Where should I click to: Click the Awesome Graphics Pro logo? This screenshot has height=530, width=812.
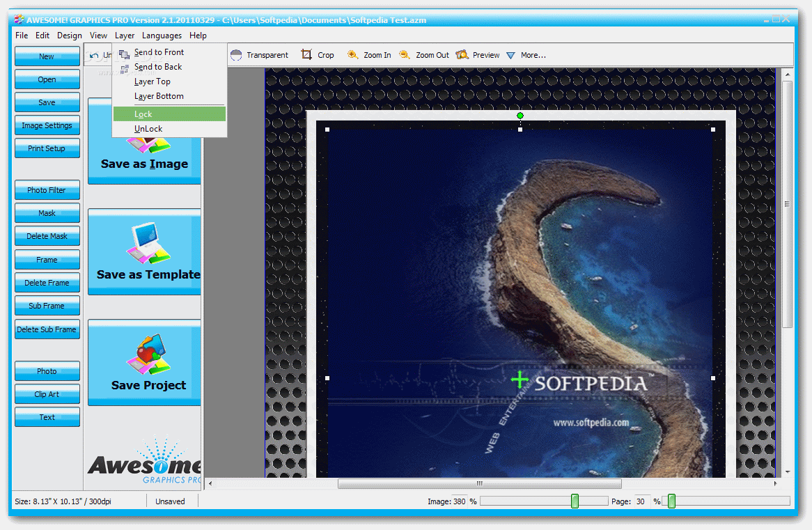(144, 461)
